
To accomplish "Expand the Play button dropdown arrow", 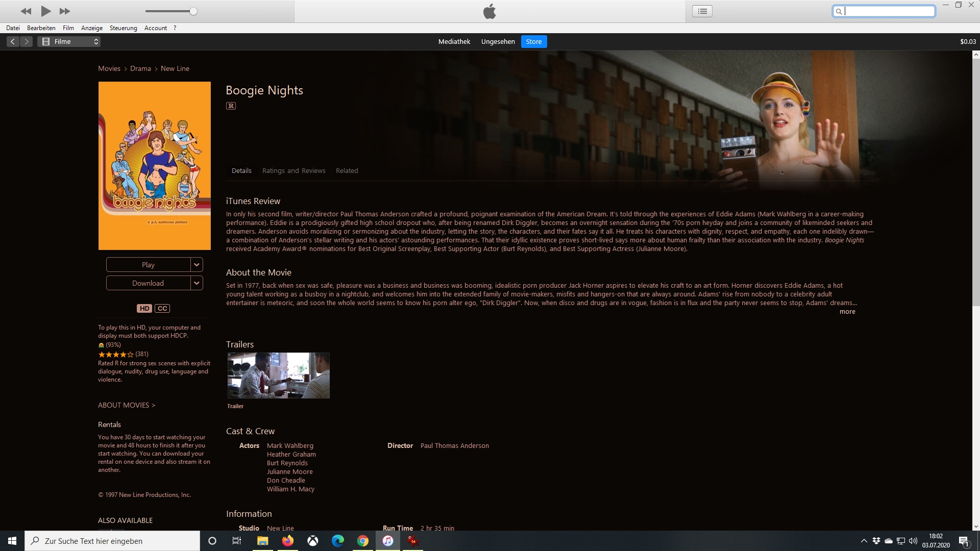I will tap(197, 265).
